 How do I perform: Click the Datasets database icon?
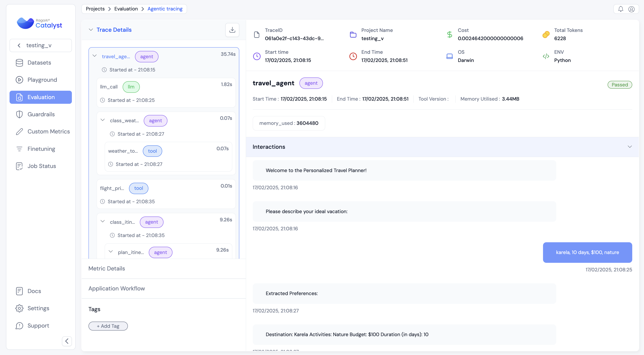[x=19, y=63]
